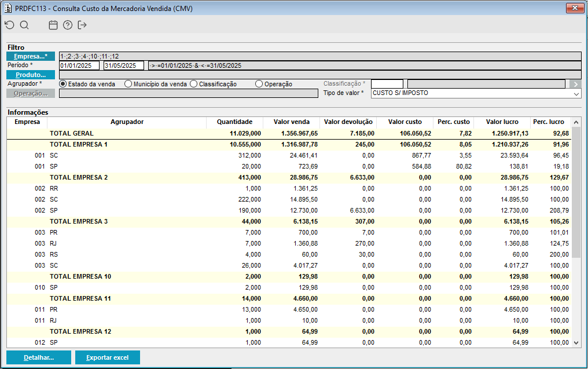Click the arrow button beside Classificação field
This screenshot has height=369, width=588.
575,84
